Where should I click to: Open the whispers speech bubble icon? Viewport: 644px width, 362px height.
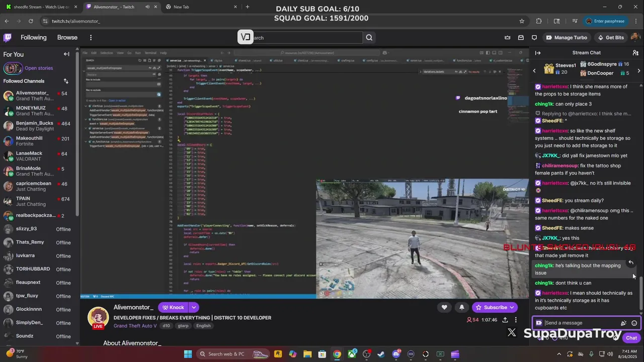click(534, 38)
